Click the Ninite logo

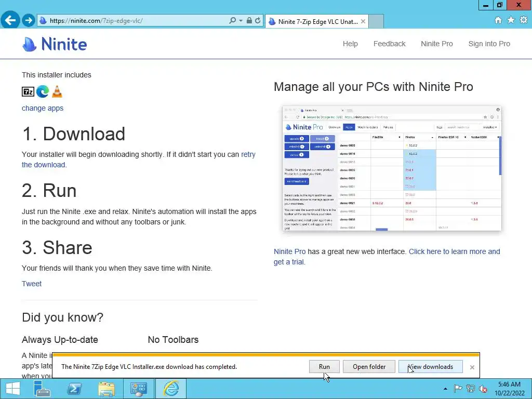[54, 44]
